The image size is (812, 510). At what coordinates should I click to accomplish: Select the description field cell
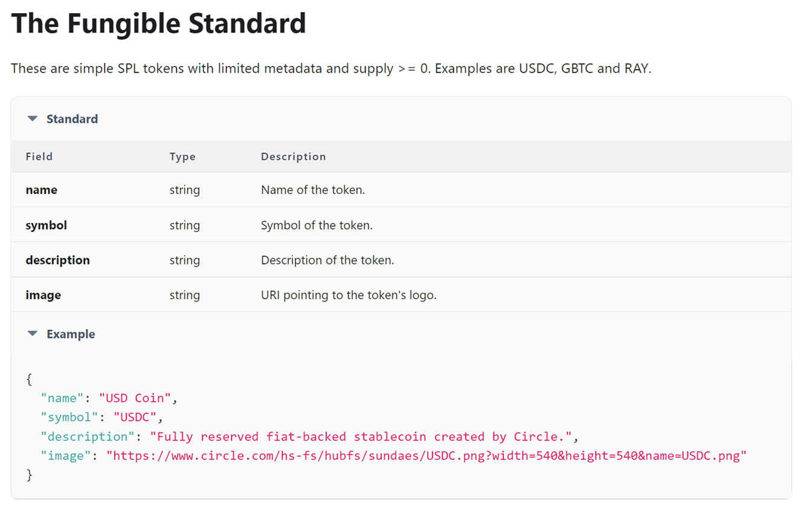(x=57, y=260)
